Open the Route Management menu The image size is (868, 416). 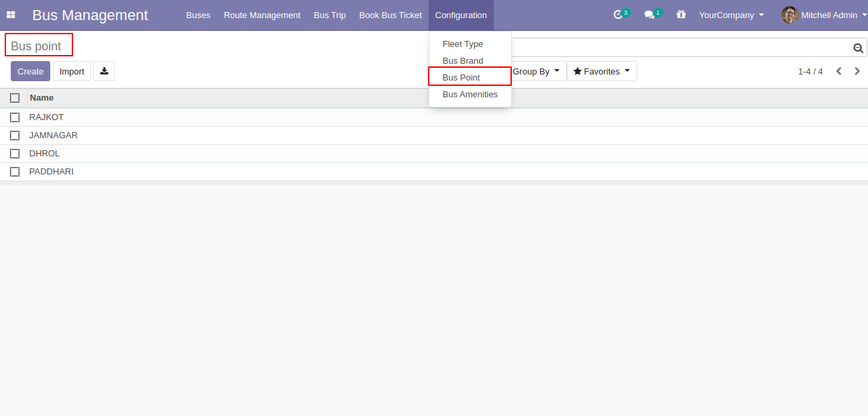pos(262,15)
